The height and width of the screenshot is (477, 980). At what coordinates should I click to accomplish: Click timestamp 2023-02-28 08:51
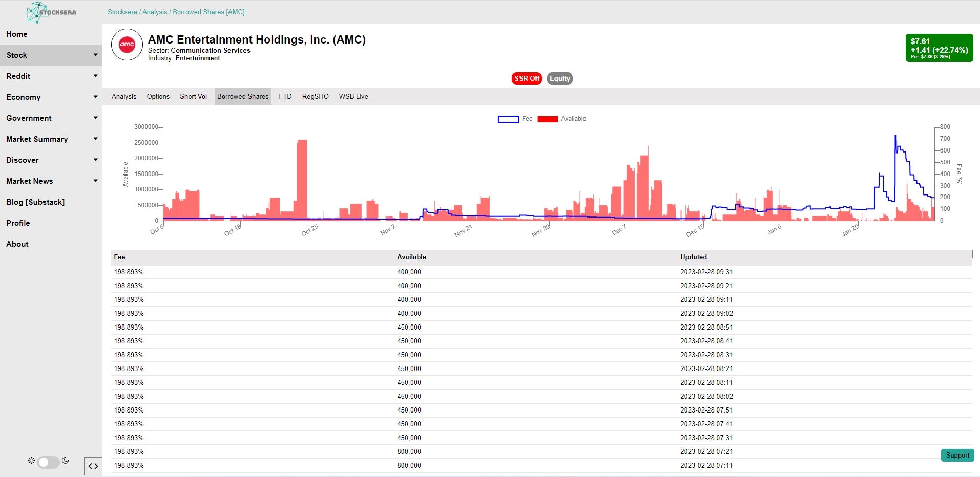coord(706,327)
